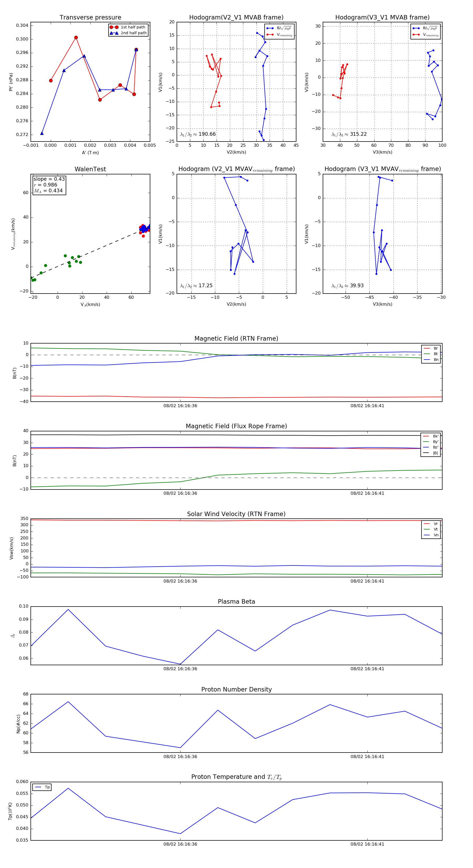Select the Br legend entry
This screenshot has width=473, height=868.
click(431, 349)
